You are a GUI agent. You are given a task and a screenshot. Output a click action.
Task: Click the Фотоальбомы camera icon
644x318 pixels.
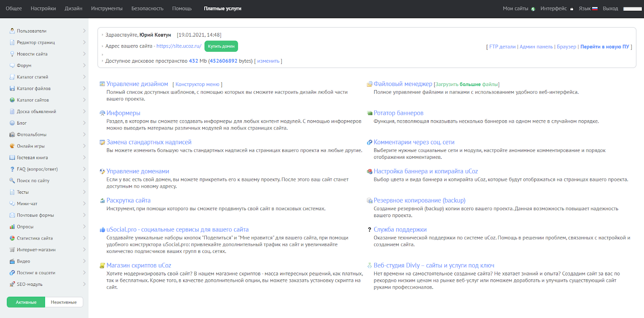point(12,135)
